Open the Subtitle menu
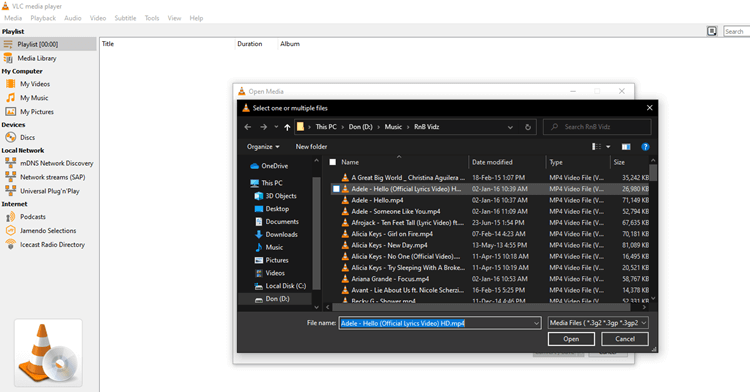Image resolution: width=750 pixels, height=392 pixels. point(125,18)
